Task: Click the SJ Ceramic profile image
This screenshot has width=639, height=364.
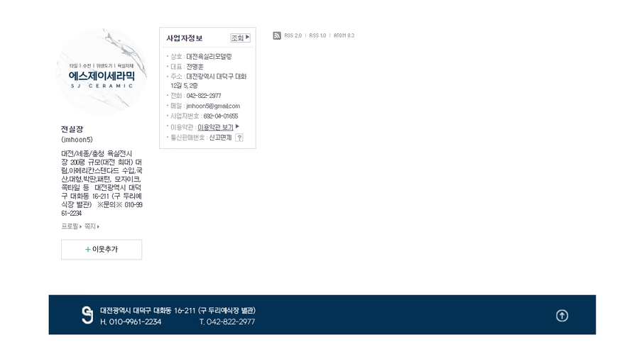Action: coord(102,72)
